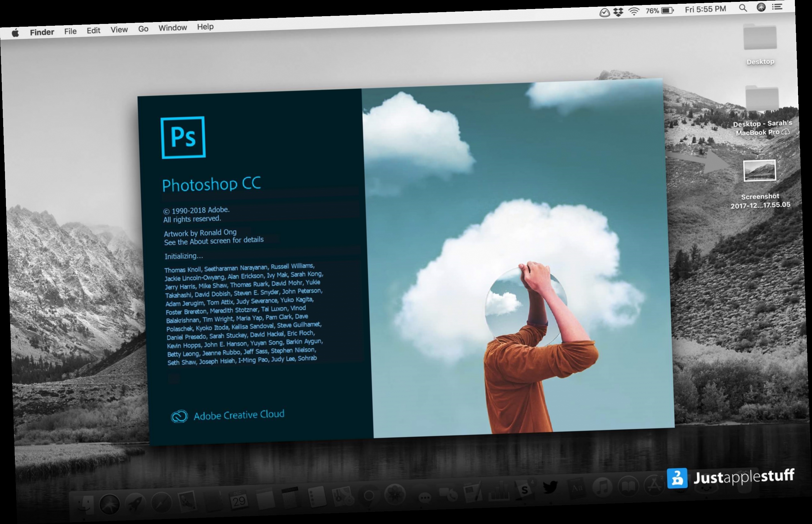Open Spotlight search magnifier

pos(743,8)
